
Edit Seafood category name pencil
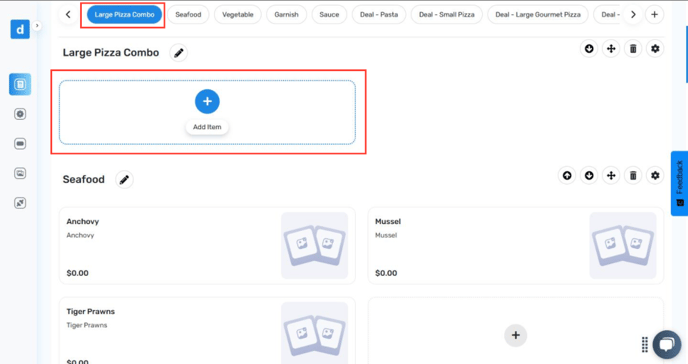[x=124, y=180]
